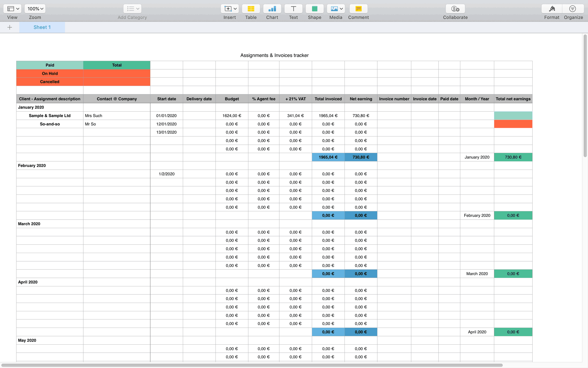Click the January 2020 total 730,80 € cell
Screen dimensions: 588x368
(513, 157)
